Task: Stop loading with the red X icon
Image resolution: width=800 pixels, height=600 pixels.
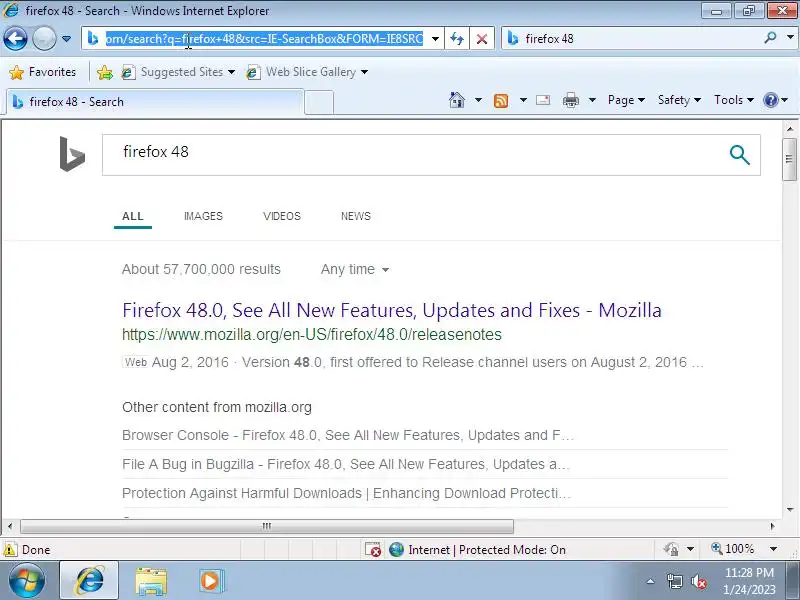Action: (x=482, y=39)
